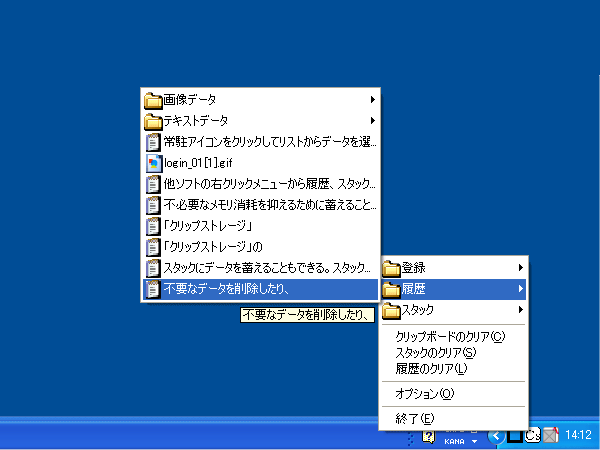Click the help question mark tray icon
The image size is (600, 450).
tap(428, 436)
